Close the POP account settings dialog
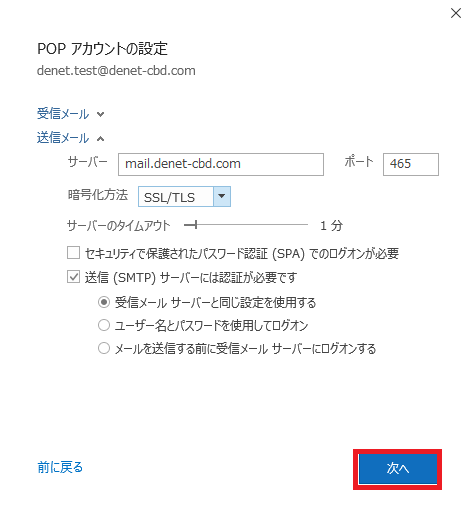The width and height of the screenshot is (476, 529). tap(456, 13)
